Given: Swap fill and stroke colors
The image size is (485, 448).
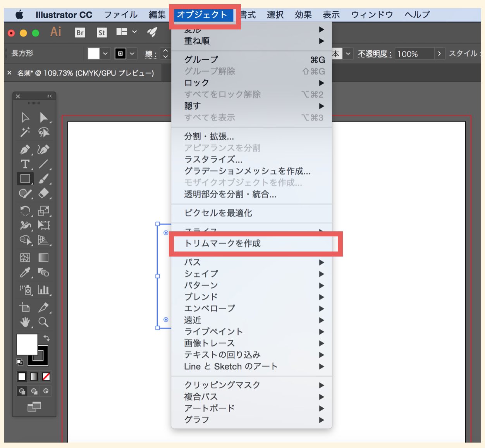Looking at the screenshot, I should click(46, 338).
